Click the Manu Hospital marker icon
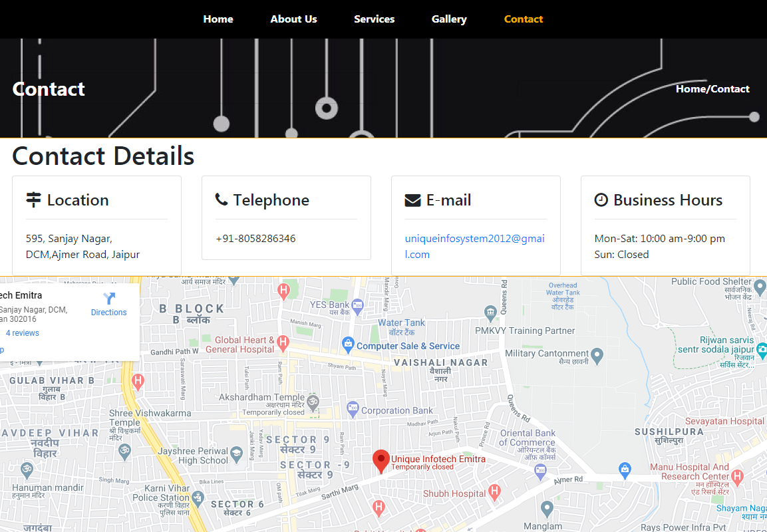767x532 pixels. coord(737,475)
